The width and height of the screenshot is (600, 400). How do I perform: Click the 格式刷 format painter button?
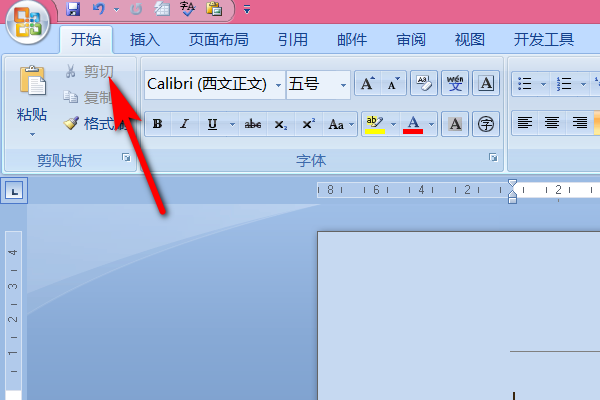pos(96,124)
